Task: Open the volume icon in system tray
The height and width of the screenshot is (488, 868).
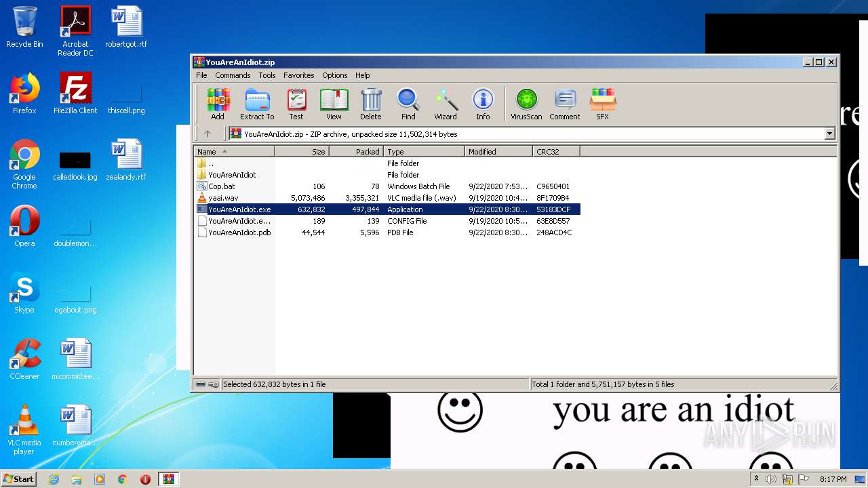Action: (x=771, y=479)
